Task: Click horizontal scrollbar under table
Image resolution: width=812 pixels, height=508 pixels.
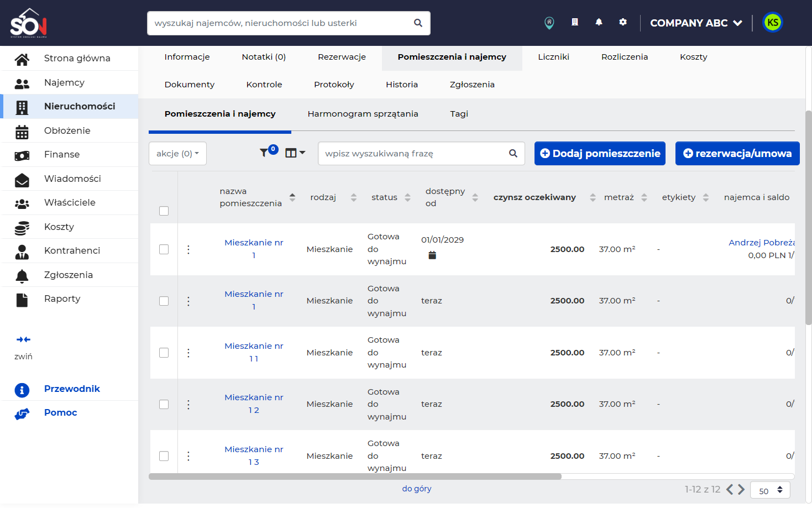Action: tap(355, 476)
